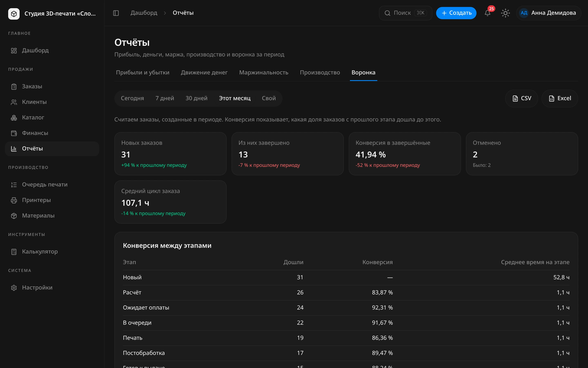This screenshot has width=588, height=368.
Task: Open Каталог section
Action: click(52, 118)
